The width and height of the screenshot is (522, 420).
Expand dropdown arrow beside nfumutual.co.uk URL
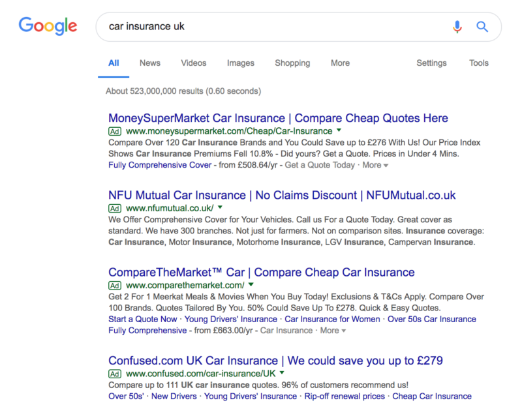click(x=220, y=207)
